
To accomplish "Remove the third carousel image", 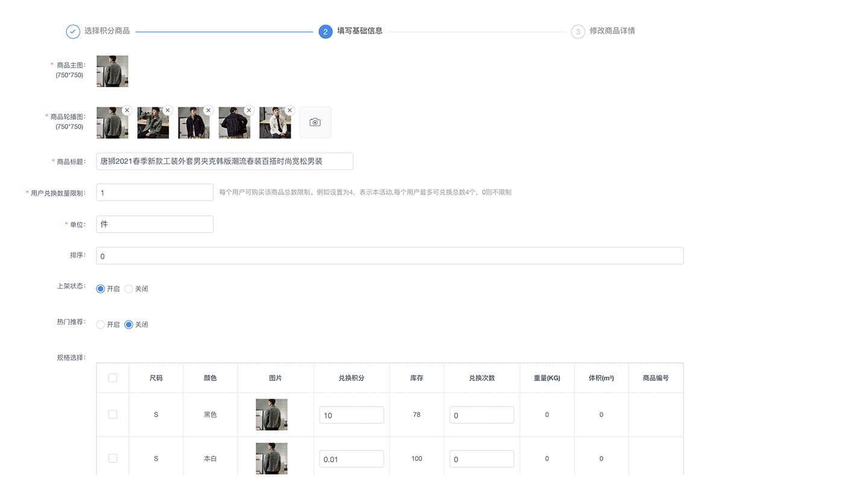I will (x=208, y=110).
